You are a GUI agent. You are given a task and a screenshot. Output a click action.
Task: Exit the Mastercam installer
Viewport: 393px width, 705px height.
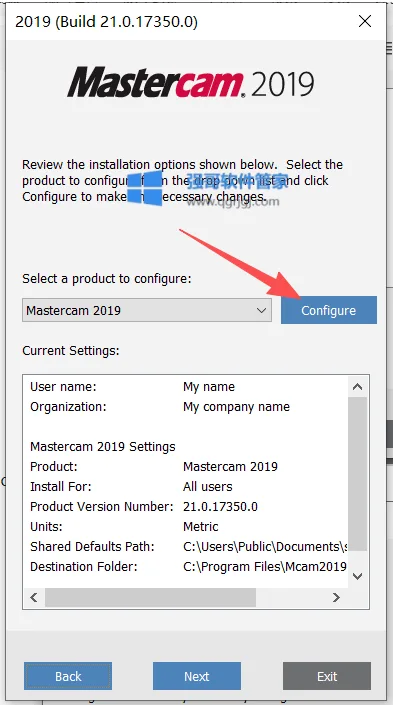(327, 676)
